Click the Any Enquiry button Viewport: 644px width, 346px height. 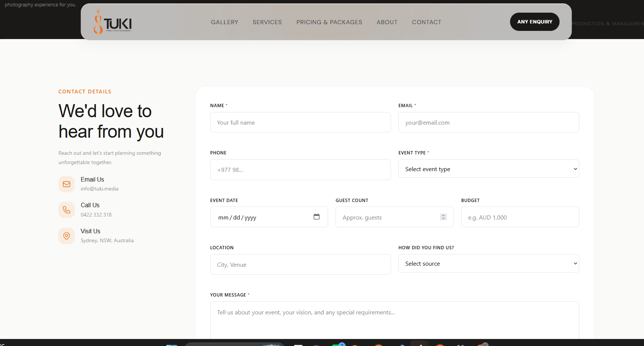[535, 22]
